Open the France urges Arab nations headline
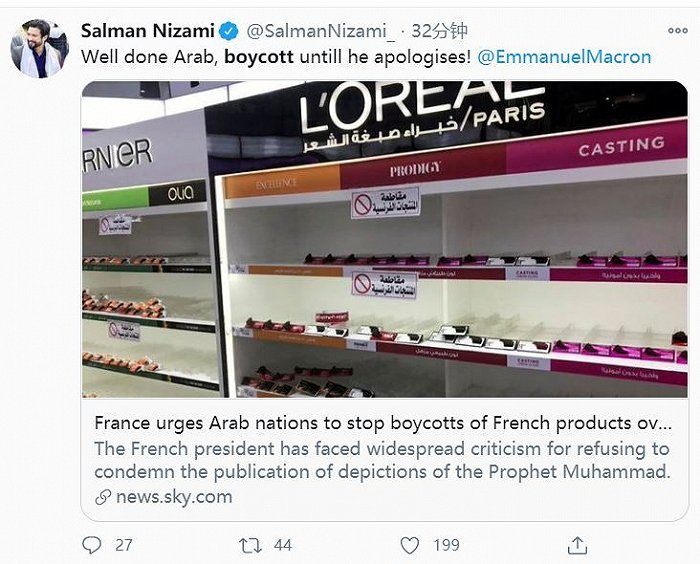Image resolution: width=700 pixels, height=564 pixels. pyautogui.click(x=382, y=423)
